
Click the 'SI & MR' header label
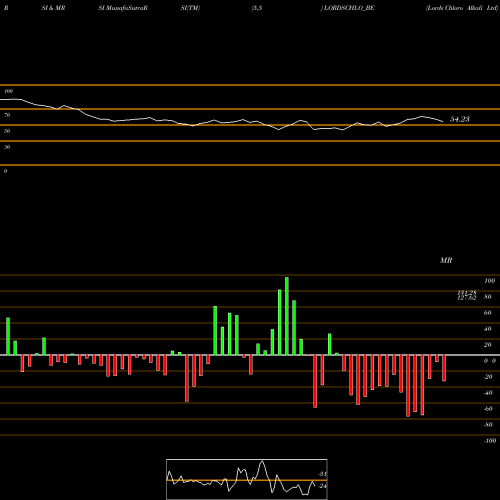click(53, 8)
